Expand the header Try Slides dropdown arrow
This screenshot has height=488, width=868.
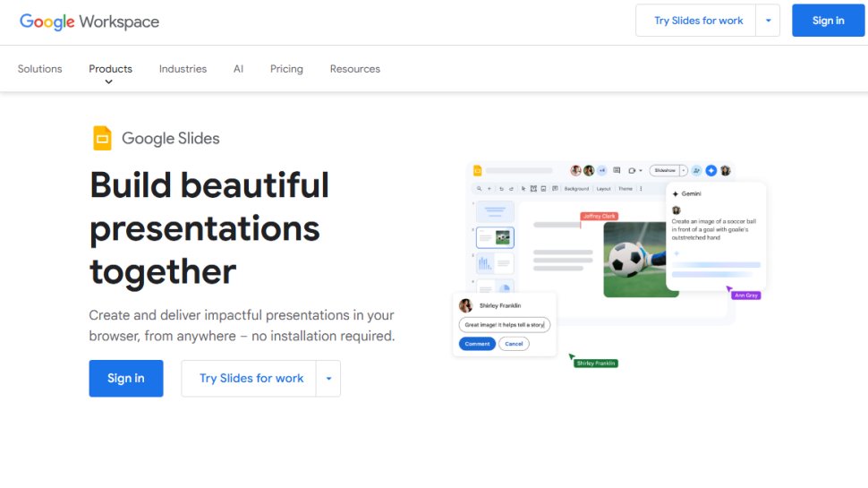[768, 21]
